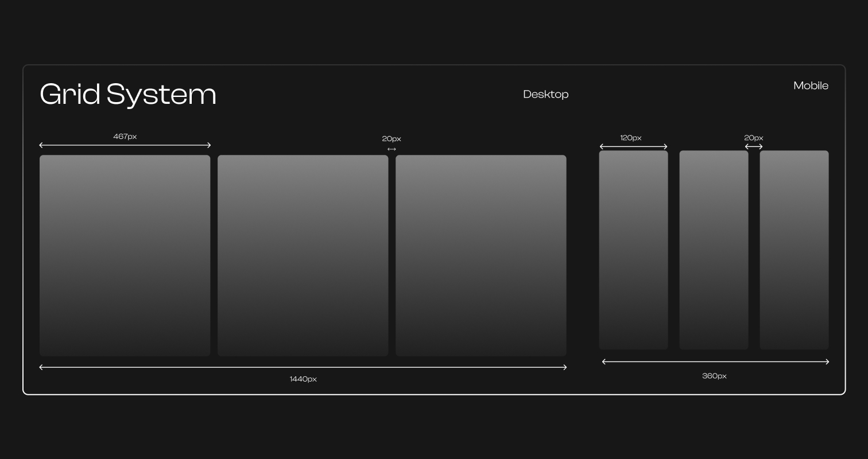Select the middle mobile grid column

click(714, 250)
